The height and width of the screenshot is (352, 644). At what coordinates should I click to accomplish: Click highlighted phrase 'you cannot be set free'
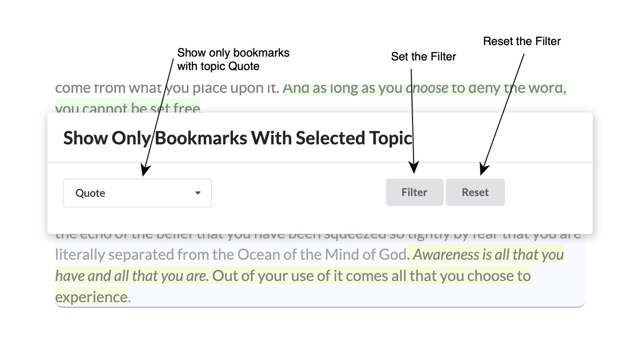click(x=127, y=108)
